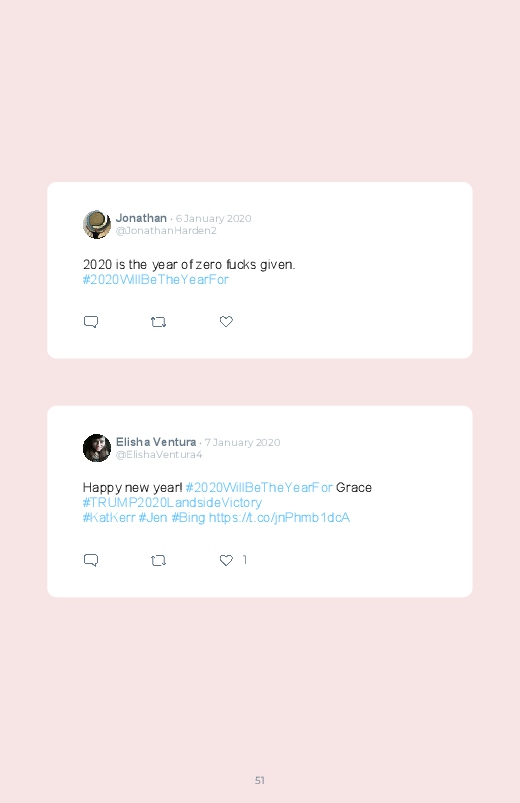Click #2020WillBeTheYearFor hashtag in Elisha's tweet
This screenshot has height=803, width=520.
(x=259, y=487)
